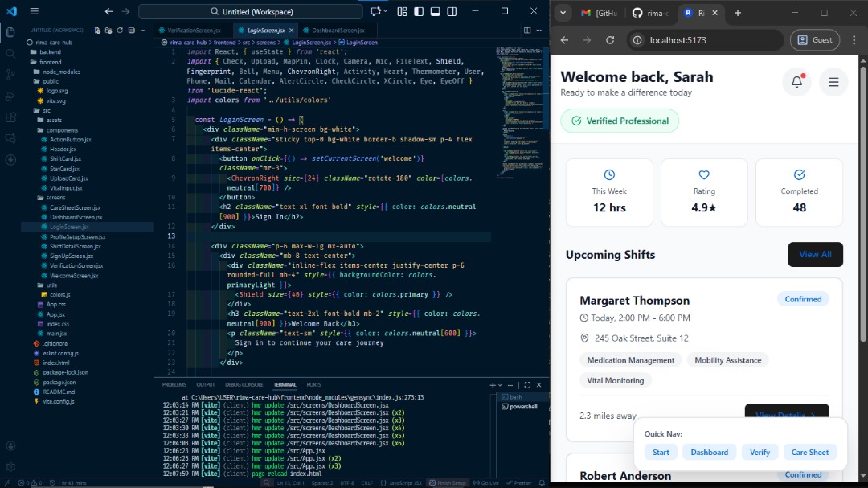Toggle the bottom panel visibility control
Screen dimensions: 868x488
(435, 11)
